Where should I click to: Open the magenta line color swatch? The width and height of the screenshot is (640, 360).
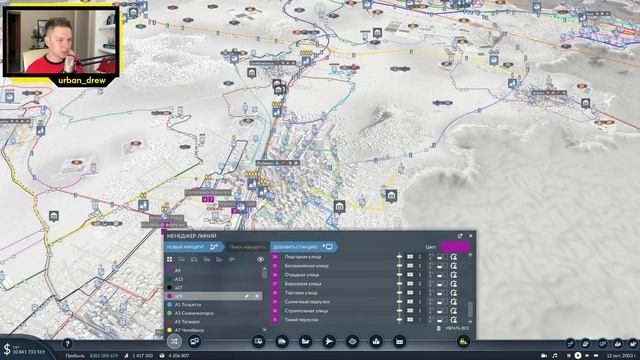(x=455, y=247)
